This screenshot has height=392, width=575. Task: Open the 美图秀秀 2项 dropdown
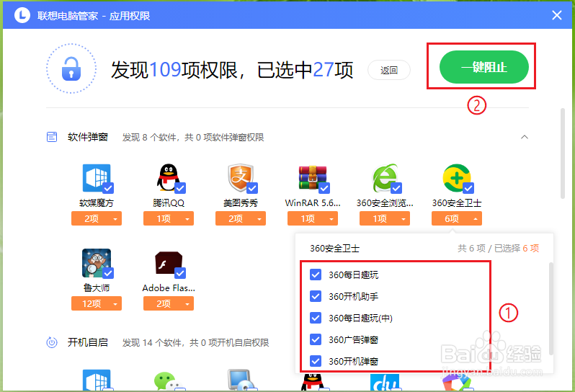pos(241,218)
